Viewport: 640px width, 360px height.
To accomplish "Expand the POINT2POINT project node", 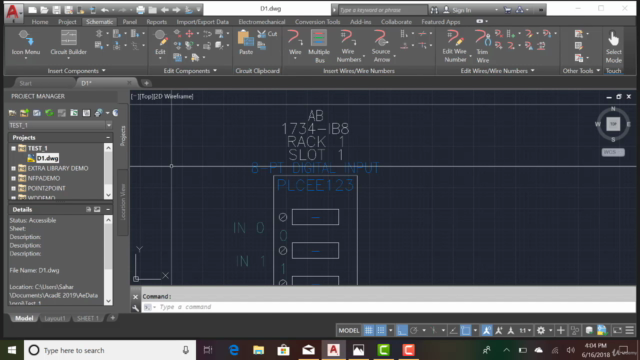I will (13, 188).
